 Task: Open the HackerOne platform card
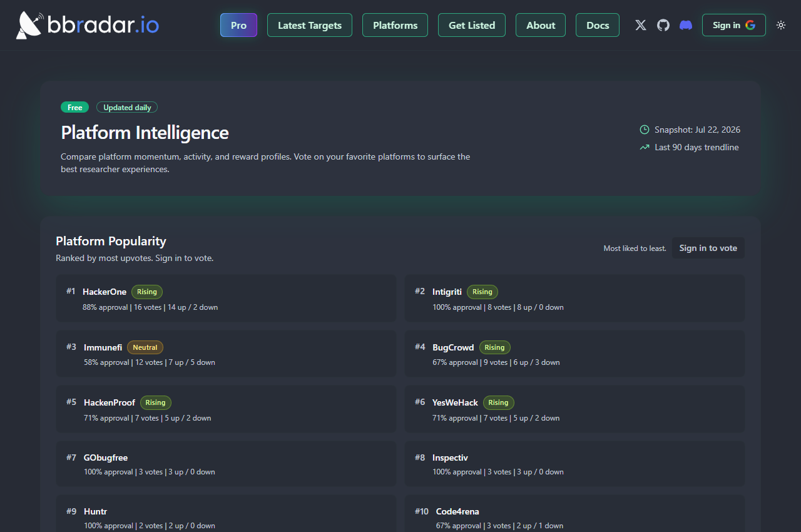(x=226, y=299)
